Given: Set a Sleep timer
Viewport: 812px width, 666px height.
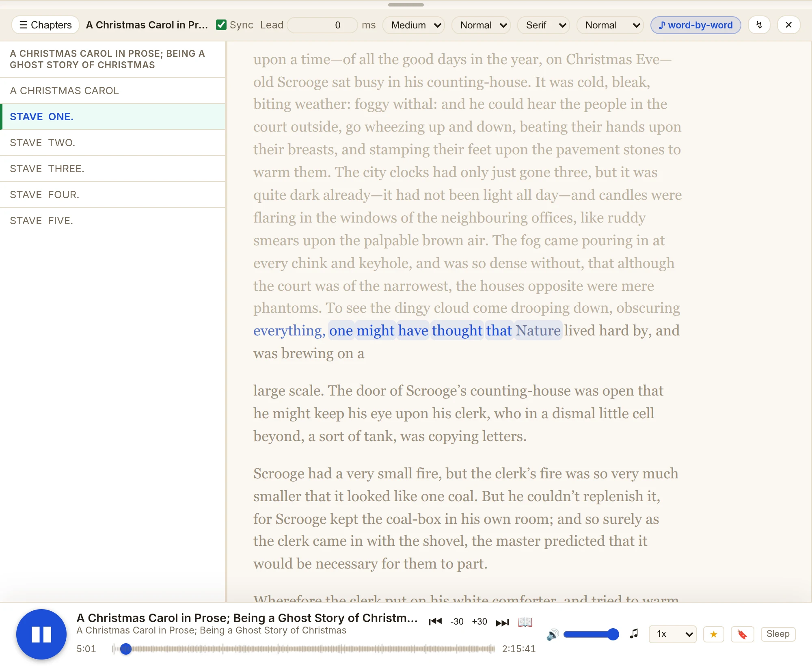Looking at the screenshot, I should click(x=777, y=634).
